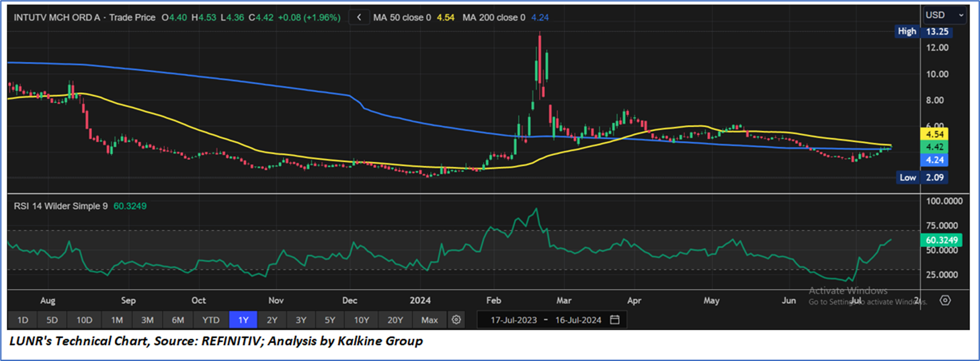Image resolution: width=980 pixels, height=361 pixels.
Task: Click the MA 50 close indicator label
Action: coord(403,17)
